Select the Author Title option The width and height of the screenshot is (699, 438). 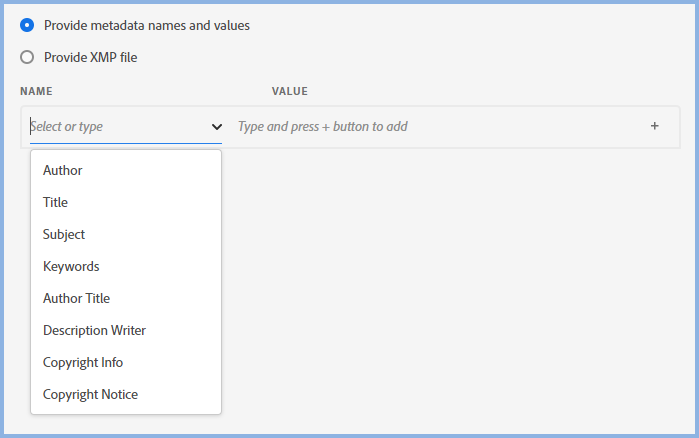coord(76,298)
